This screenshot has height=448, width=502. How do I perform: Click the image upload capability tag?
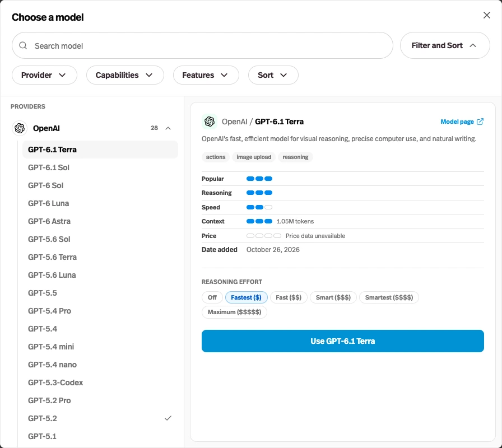(254, 157)
